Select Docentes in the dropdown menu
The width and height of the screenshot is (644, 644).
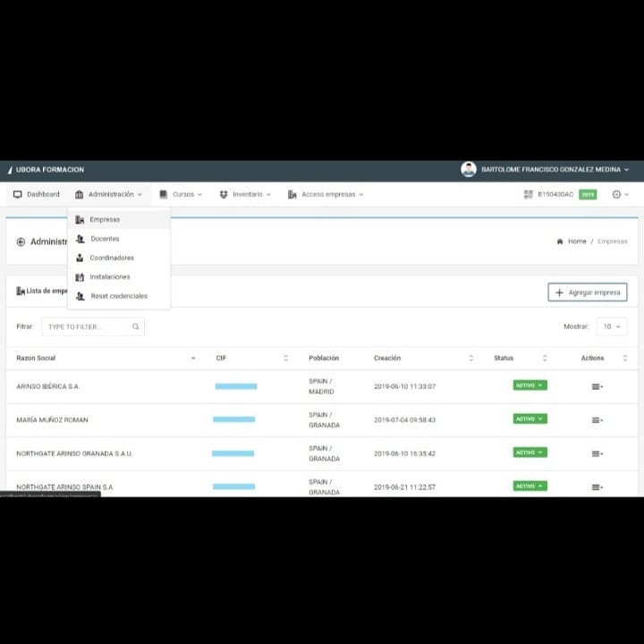119,239
